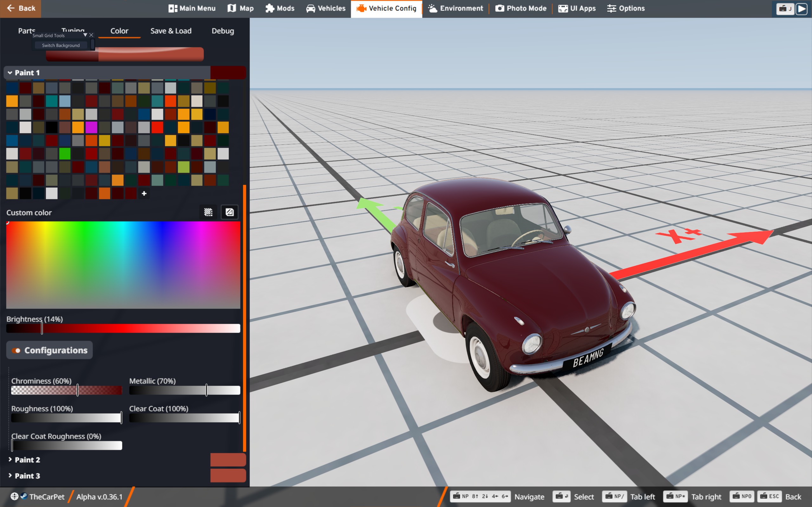Open the Environment menu
Image resolution: width=812 pixels, height=507 pixels.
coord(456,8)
